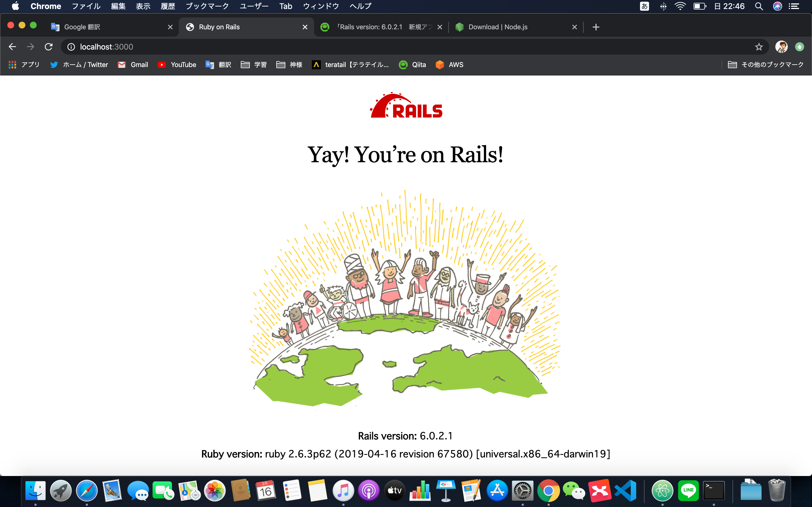Toggle the Chrome bookmark star icon
The image size is (812, 507).
coord(759,47)
